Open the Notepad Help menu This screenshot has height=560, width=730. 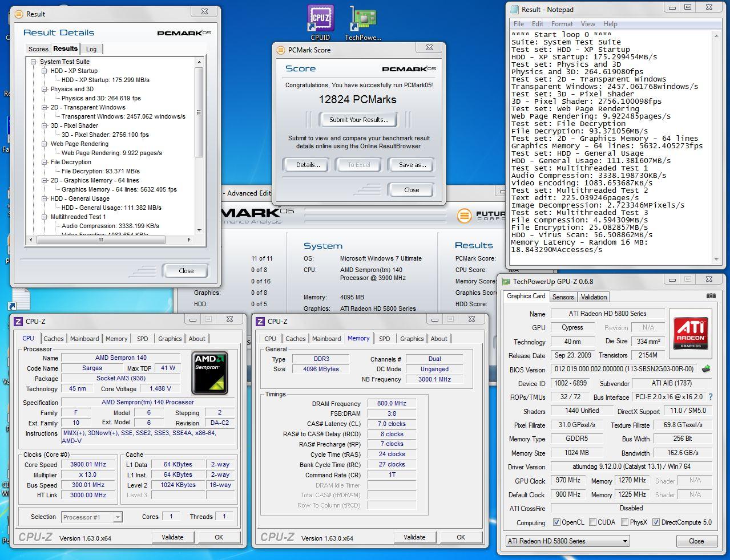(610, 24)
